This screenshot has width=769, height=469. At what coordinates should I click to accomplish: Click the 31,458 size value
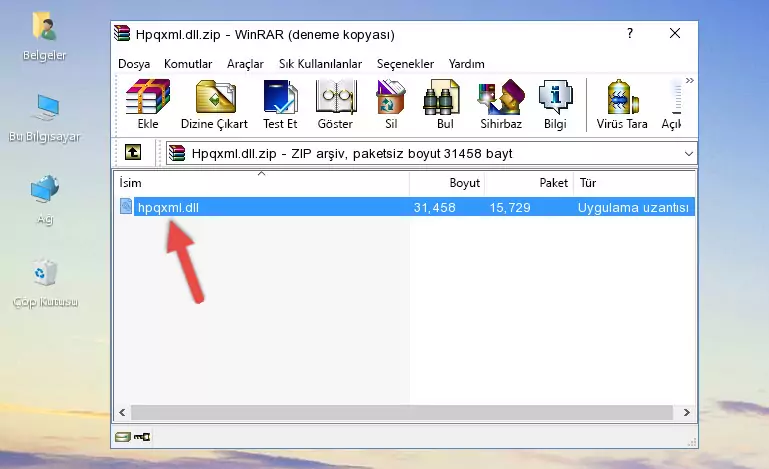[435, 208]
